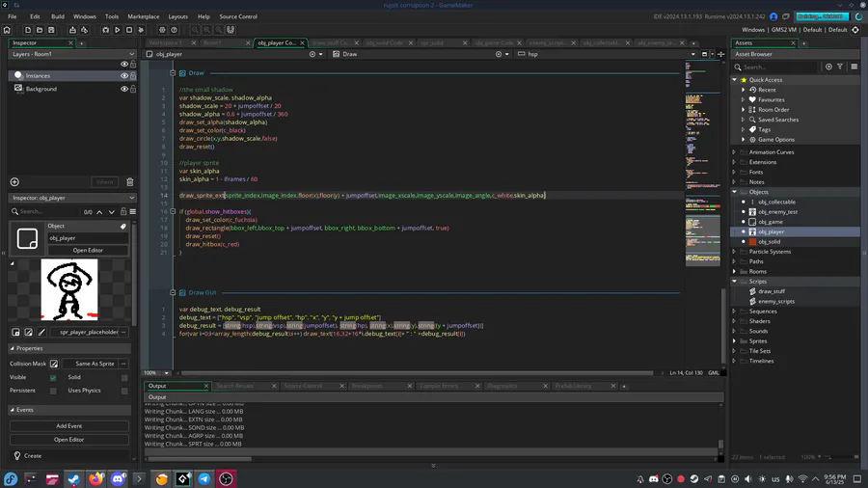Click the brush edit image icon
The width and height of the screenshot is (868, 488).
(41, 332)
